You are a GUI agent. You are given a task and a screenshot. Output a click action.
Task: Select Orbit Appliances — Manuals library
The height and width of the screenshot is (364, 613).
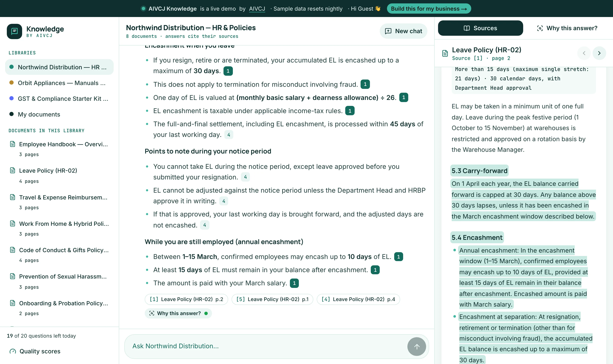tap(59, 83)
